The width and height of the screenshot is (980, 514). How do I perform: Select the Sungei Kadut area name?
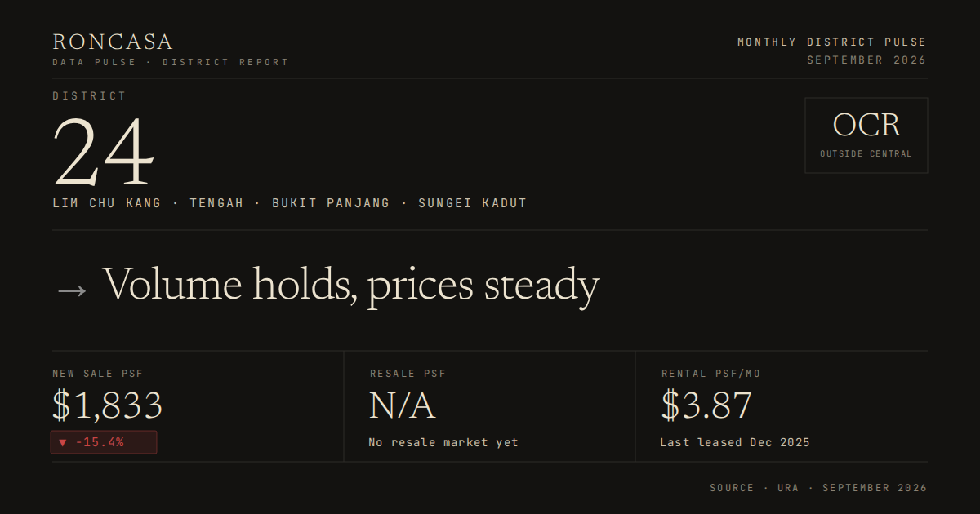(472, 203)
